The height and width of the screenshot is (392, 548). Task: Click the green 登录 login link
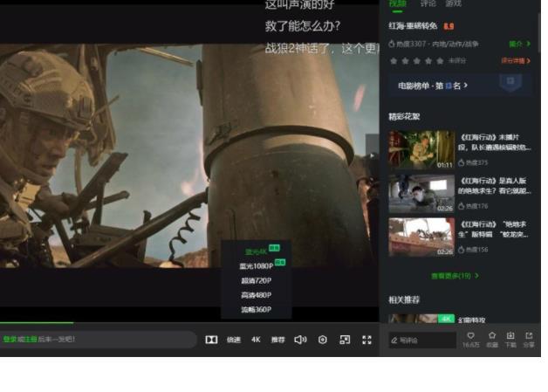[x=8, y=339]
